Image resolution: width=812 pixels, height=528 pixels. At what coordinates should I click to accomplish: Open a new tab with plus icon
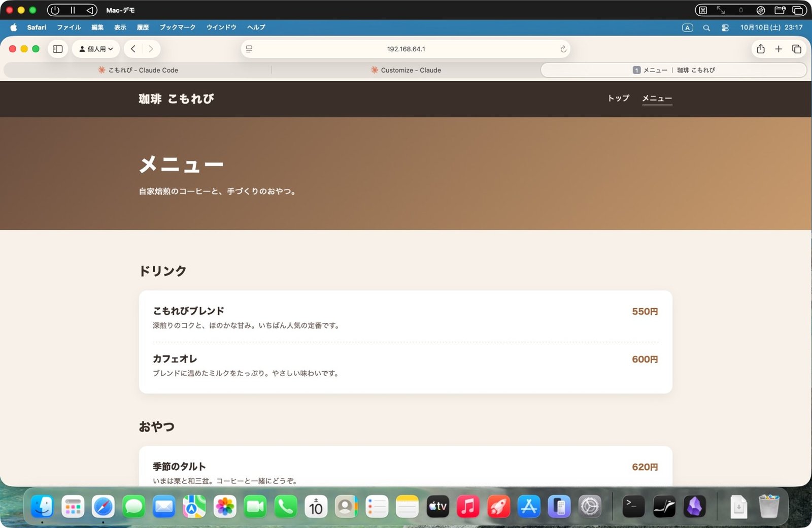[779, 49]
